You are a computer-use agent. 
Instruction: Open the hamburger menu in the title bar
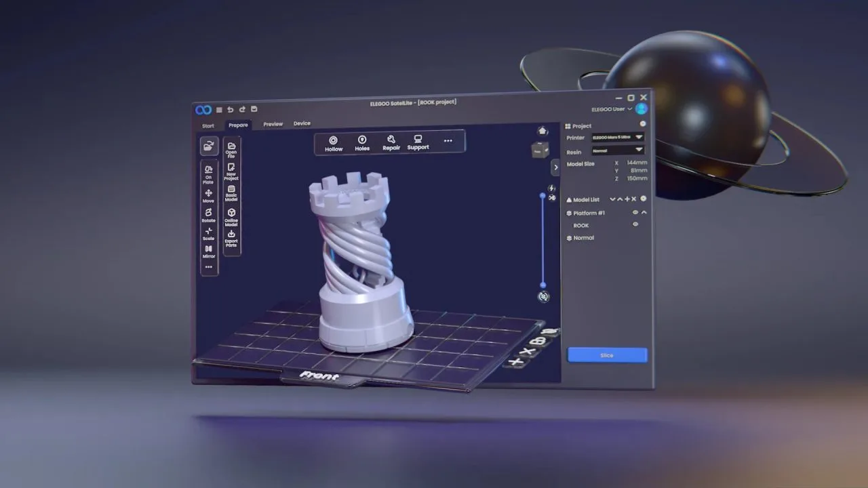[x=219, y=110]
